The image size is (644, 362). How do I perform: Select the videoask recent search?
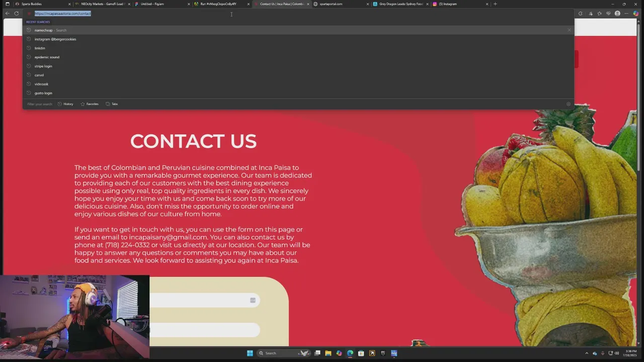(x=298, y=84)
